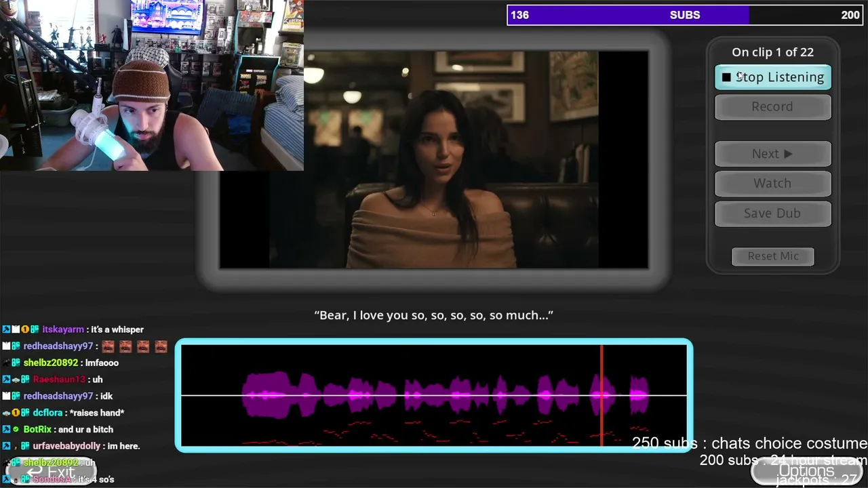
Task: Click the "On clip 1 of 22" label
Action: [772, 52]
